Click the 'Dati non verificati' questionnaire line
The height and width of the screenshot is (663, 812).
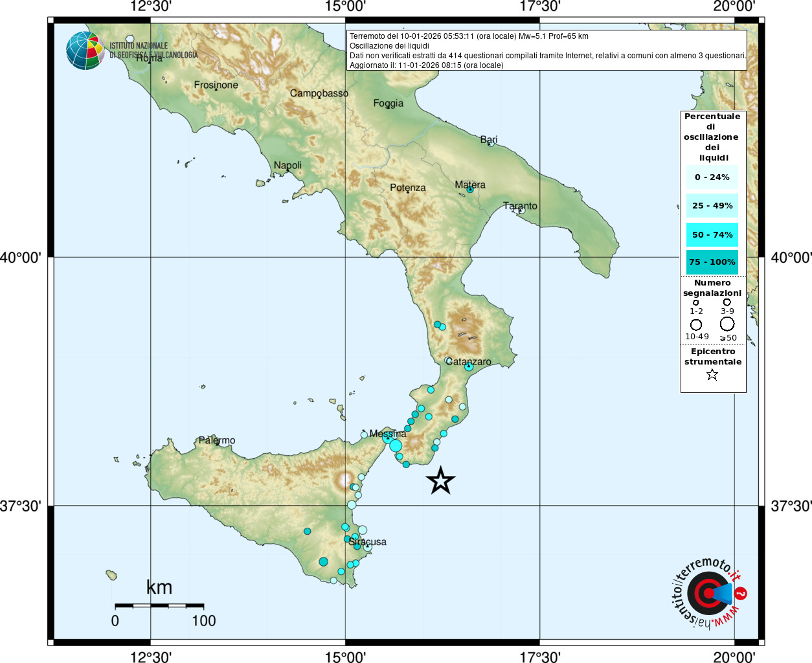pyautogui.click(x=548, y=56)
